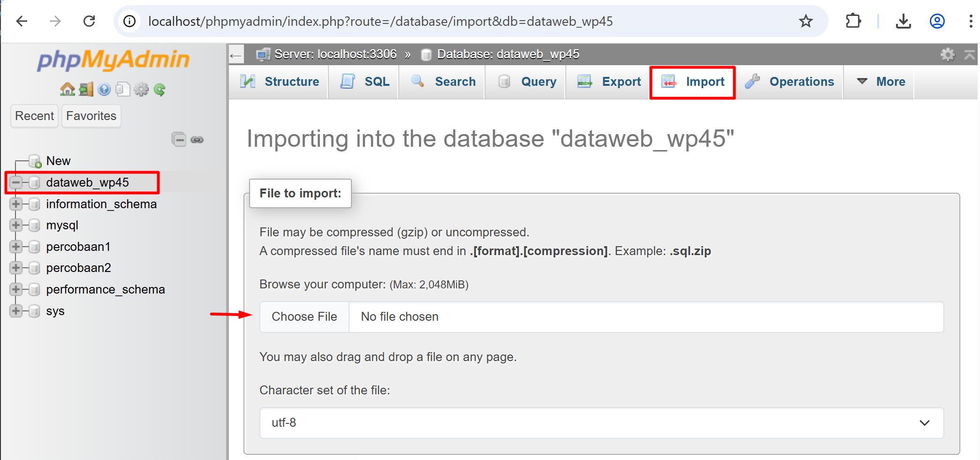This screenshot has width=980, height=460.
Task: Open the Export tab
Action: [x=609, y=82]
